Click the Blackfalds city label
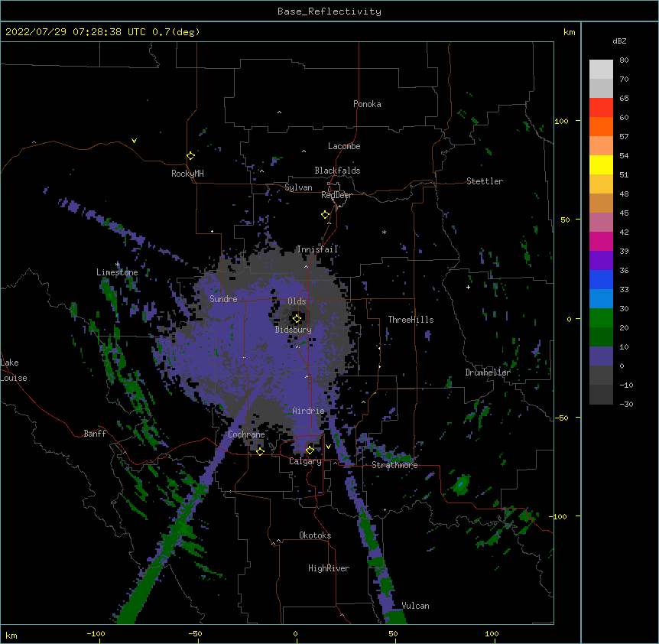The width and height of the screenshot is (659, 644). pos(337,171)
